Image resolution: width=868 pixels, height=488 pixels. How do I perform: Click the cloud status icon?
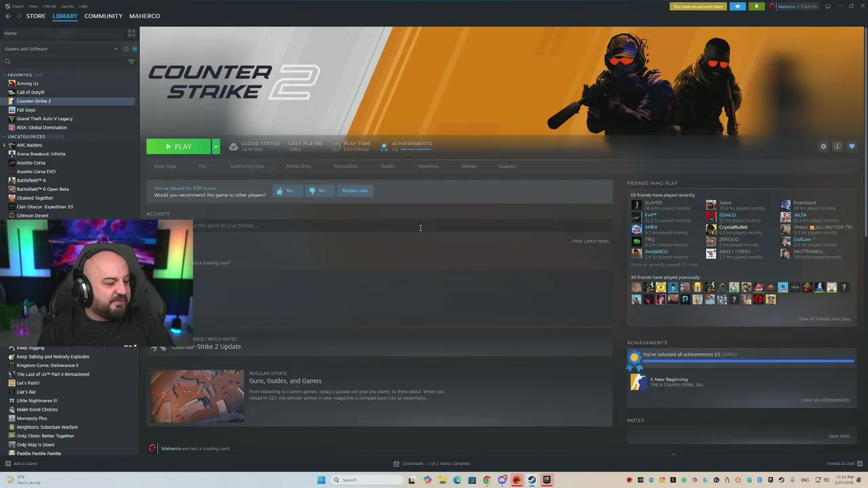click(x=233, y=146)
